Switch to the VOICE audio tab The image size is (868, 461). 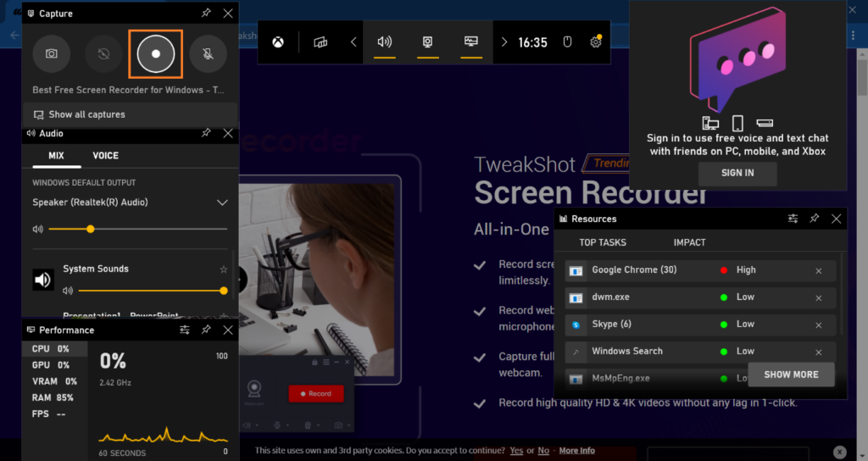[105, 156]
